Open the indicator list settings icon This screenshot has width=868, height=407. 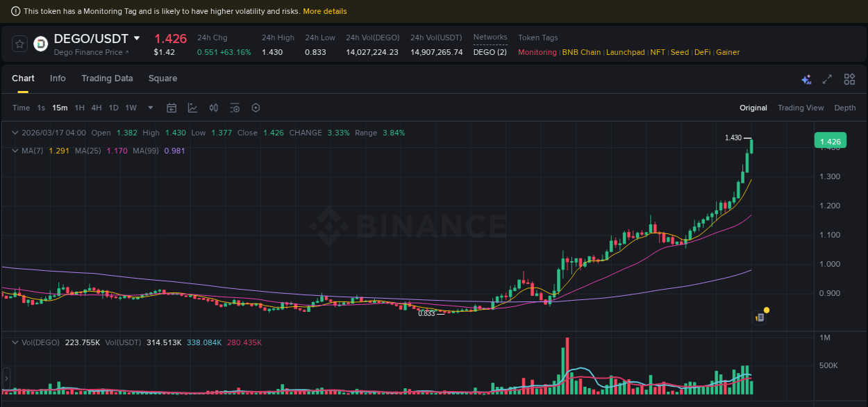pos(234,108)
